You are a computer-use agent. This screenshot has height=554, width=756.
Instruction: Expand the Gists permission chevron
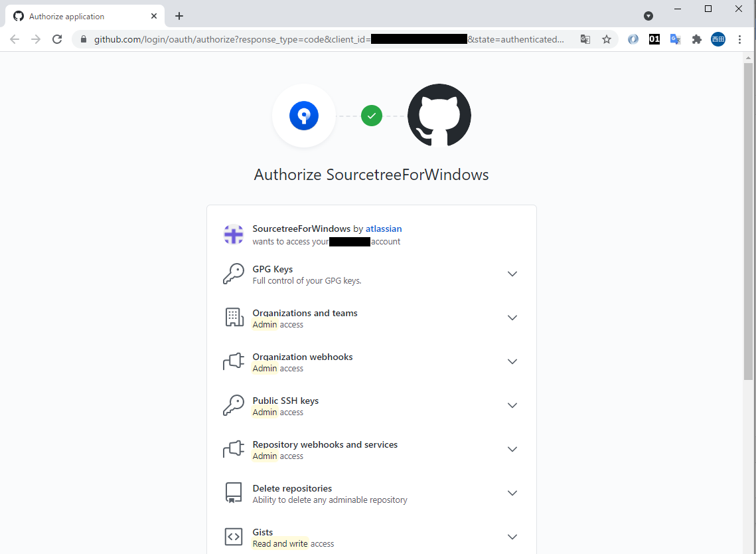(512, 537)
